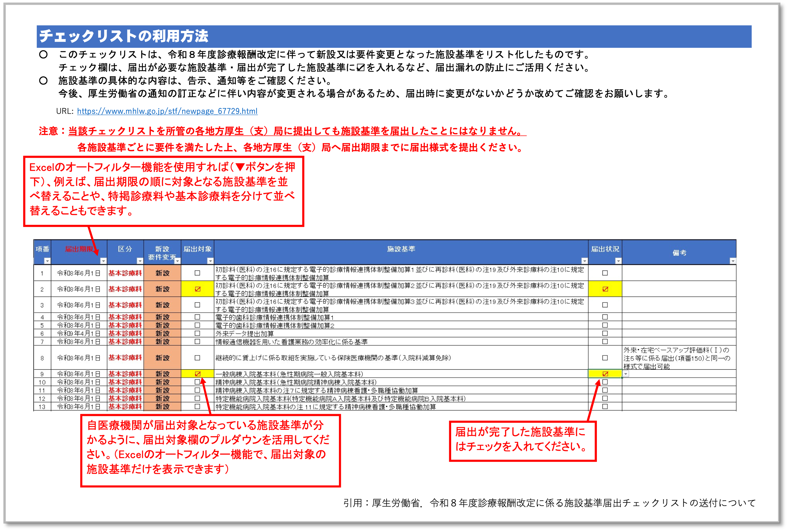Check the 届出対象 checkbox in row 1
Viewport: 788px width, 532px height.
point(197,273)
